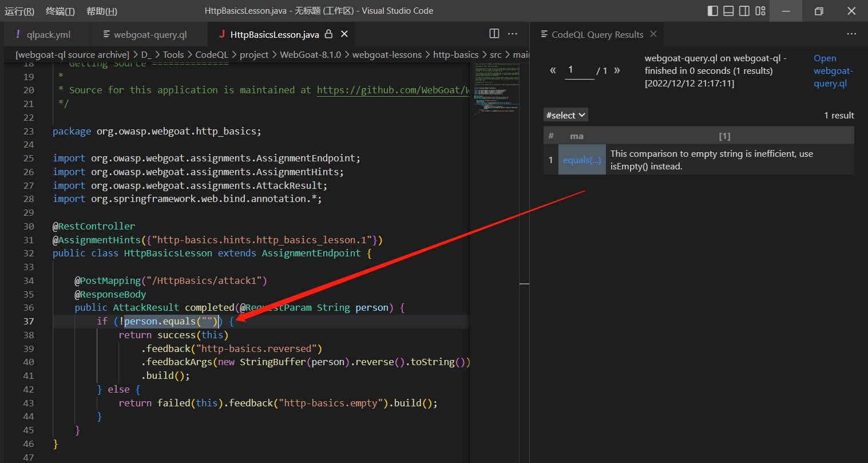Click import AttackResult line
The width and height of the screenshot is (868, 463).
(x=190, y=185)
